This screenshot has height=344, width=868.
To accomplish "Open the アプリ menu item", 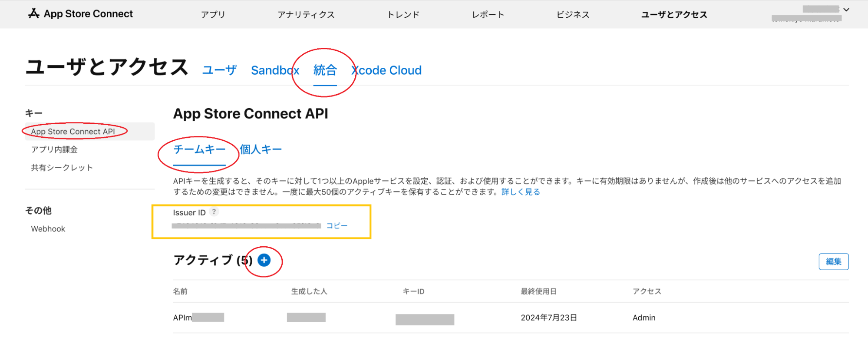I will click(213, 15).
